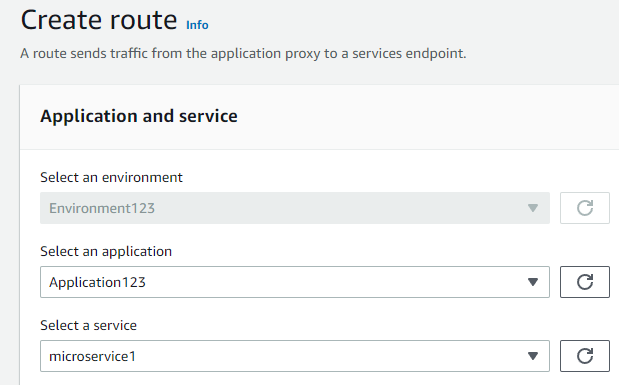Click the Create route page title
This screenshot has width=619, height=385.
99,20
